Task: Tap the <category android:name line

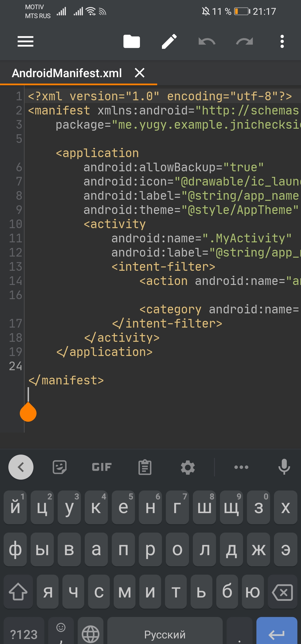Action: tap(219, 309)
